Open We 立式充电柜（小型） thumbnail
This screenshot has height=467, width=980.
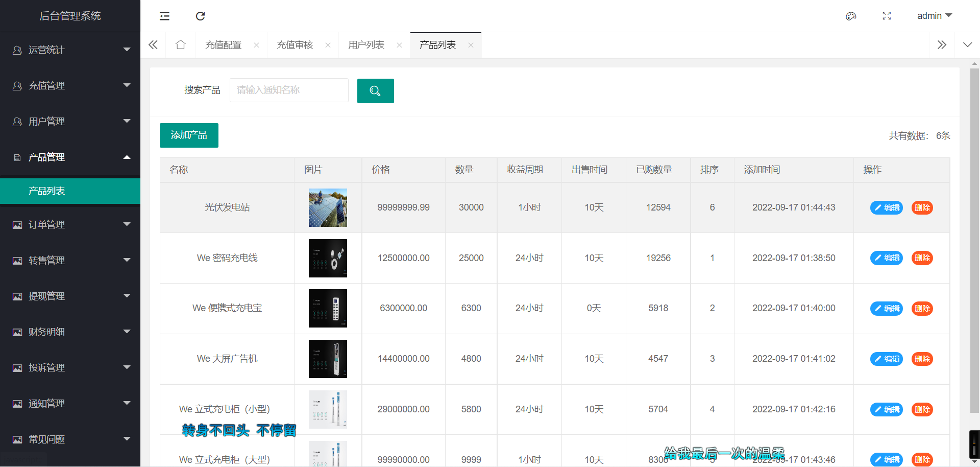point(328,409)
